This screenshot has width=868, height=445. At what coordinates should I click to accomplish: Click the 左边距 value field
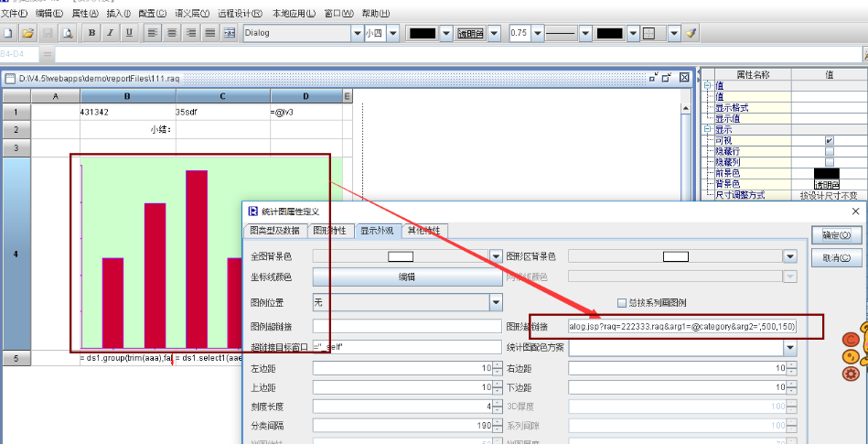(402, 368)
